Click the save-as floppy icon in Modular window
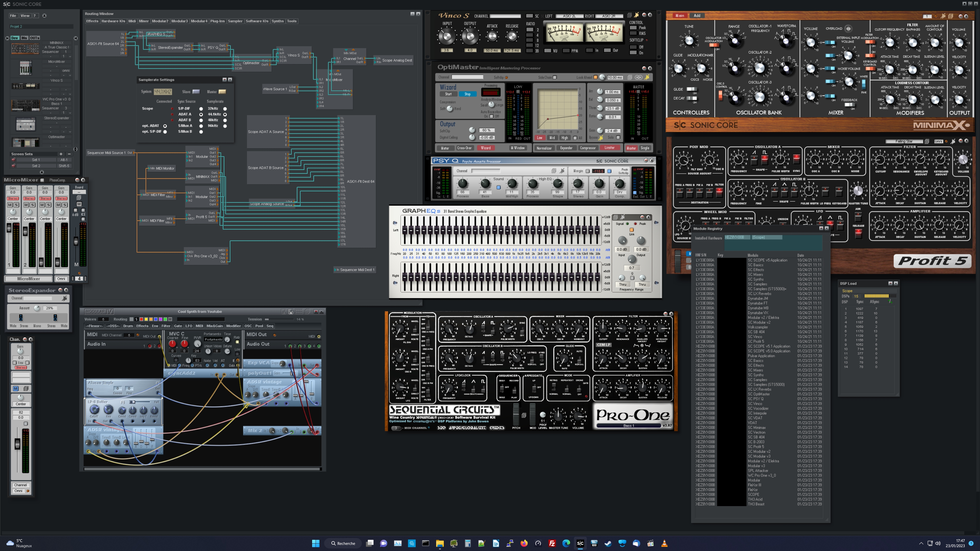This screenshot has width=980, height=551. 291,311
